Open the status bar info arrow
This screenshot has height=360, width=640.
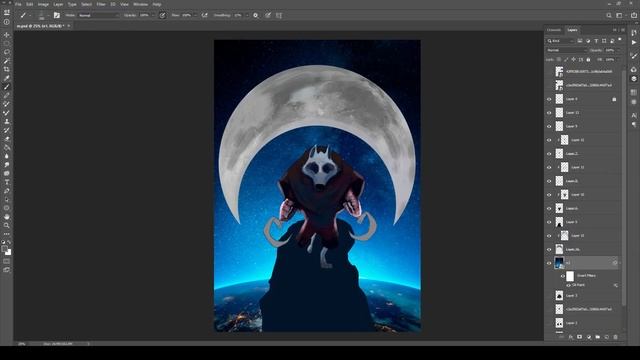click(89, 344)
